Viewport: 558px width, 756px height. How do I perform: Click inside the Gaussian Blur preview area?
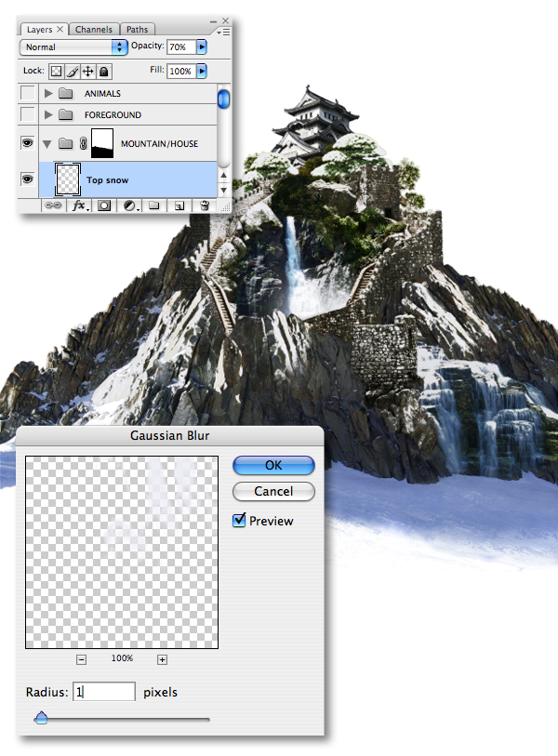tap(122, 552)
